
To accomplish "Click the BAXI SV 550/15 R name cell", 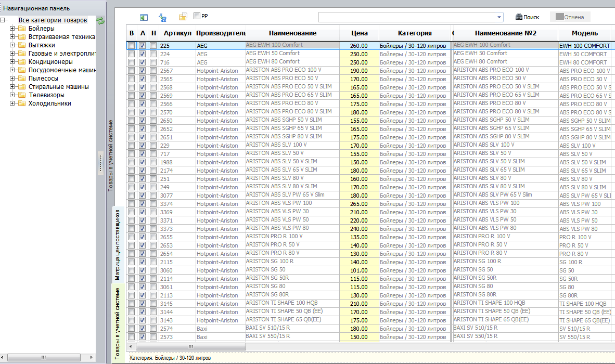I will [292, 336].
